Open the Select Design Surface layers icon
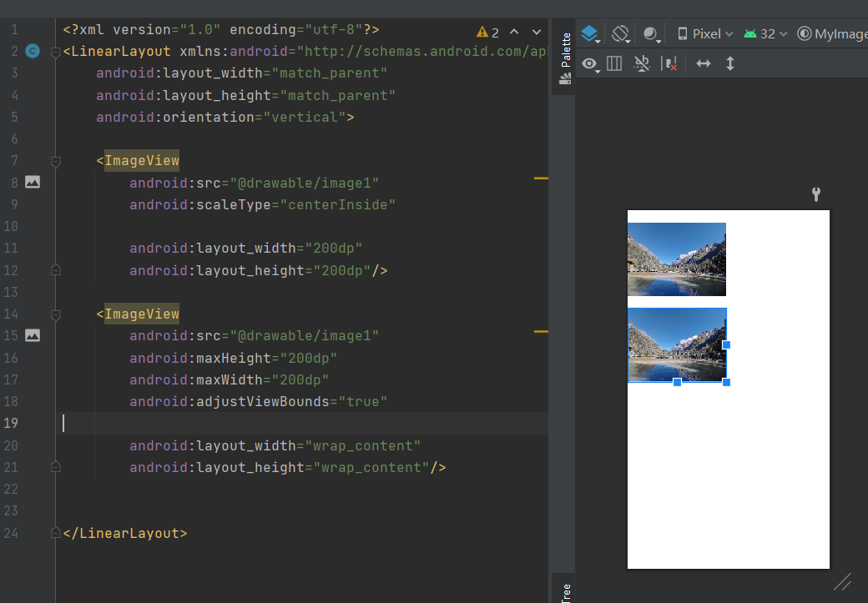This screenshot has height=603, width=868. tap(590, 33)
